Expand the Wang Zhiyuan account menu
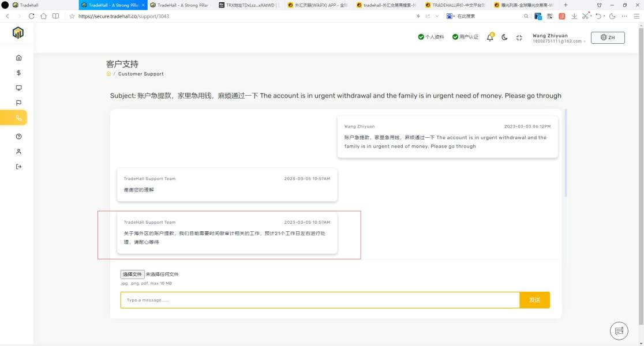Screen dimensions: 644x346 (559, 38)
